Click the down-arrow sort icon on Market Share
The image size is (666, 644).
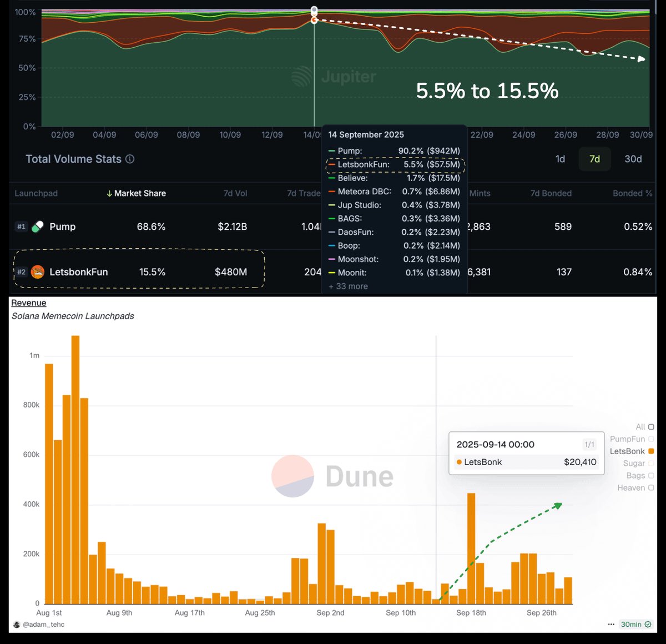point(109,193)
